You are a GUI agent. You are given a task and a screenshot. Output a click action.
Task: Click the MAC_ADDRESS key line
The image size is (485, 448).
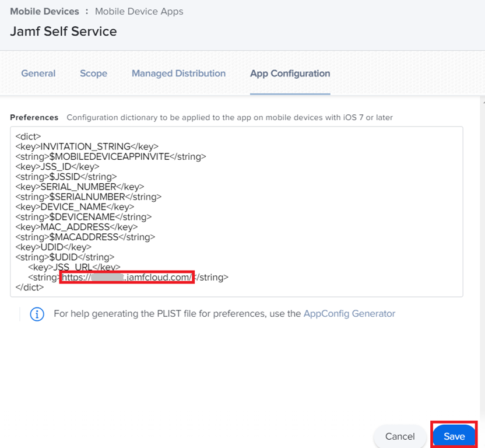tap(76, 227)
